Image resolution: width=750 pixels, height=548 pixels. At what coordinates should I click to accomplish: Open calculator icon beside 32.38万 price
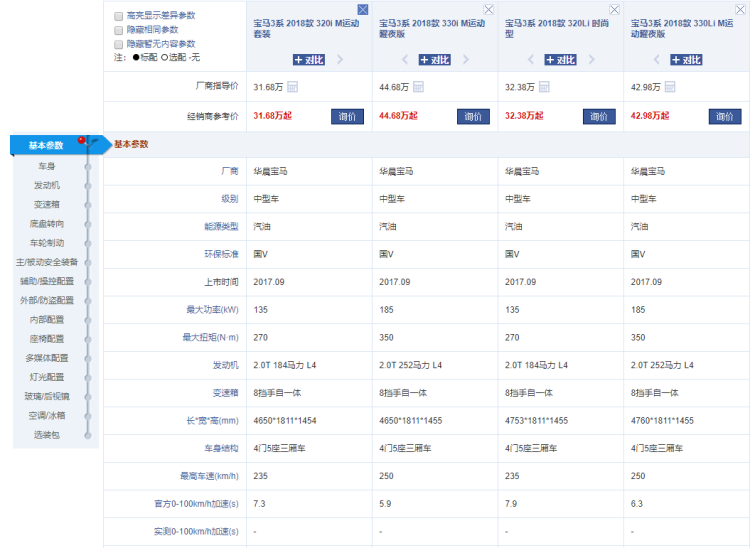[544, 87]
